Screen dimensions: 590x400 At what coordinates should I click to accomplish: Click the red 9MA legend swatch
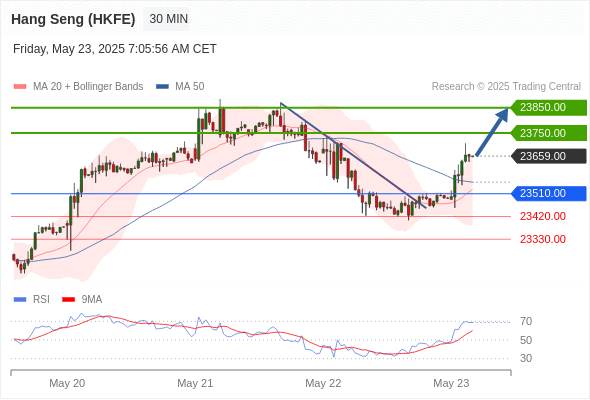click(68, 300)
